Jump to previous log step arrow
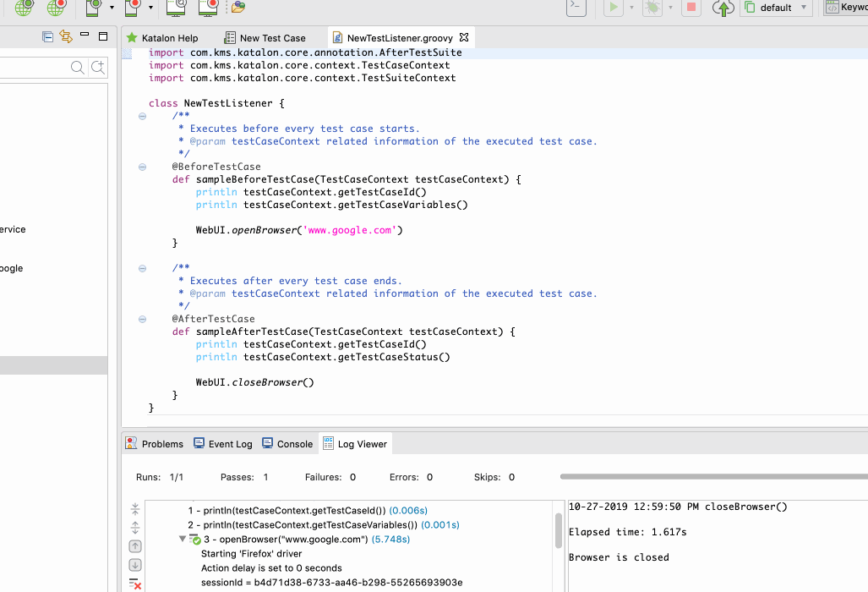 [x=135, y=546]
